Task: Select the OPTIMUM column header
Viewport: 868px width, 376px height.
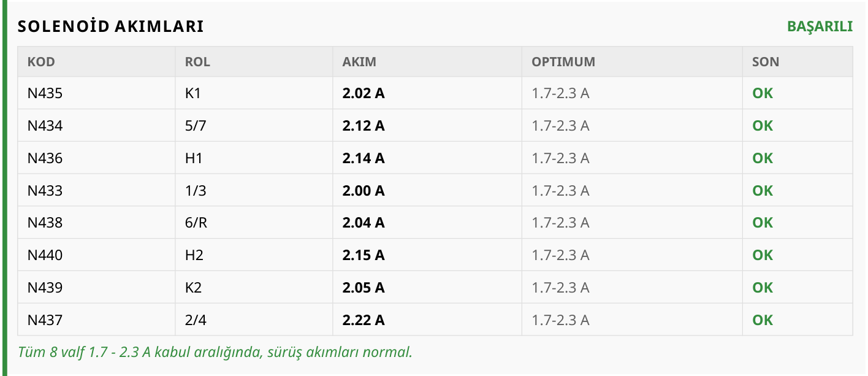Action: click(x=563, y=62)
